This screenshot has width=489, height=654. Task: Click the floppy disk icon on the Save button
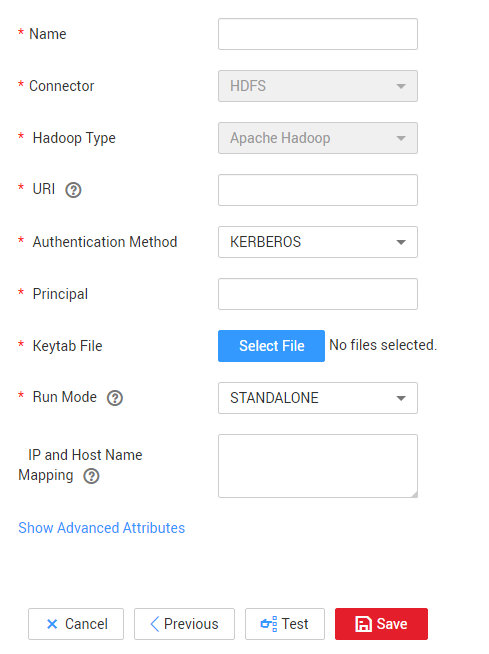[x=363, y=624]
